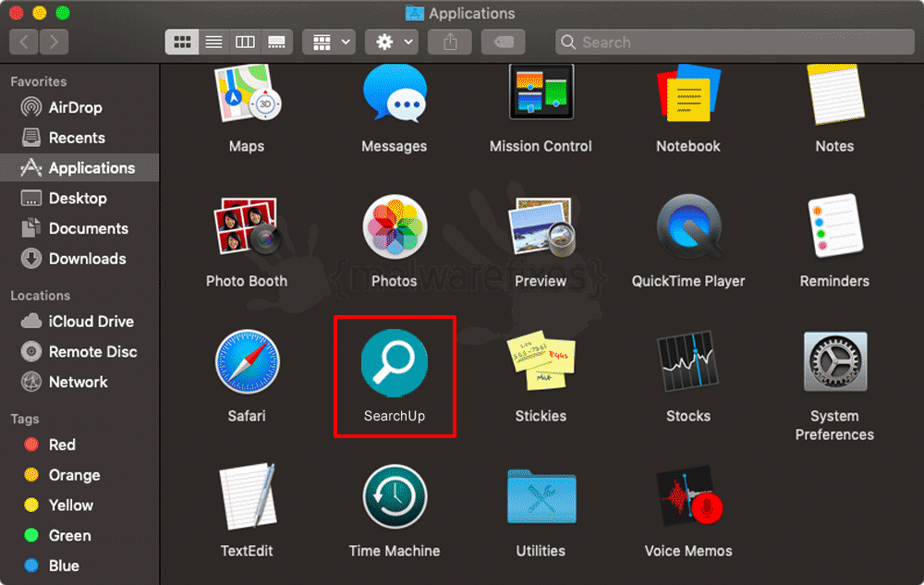Click the Favorites section header
Viewport: 924px width, 585px height.
pyautogui.click(x=38, y=81)
